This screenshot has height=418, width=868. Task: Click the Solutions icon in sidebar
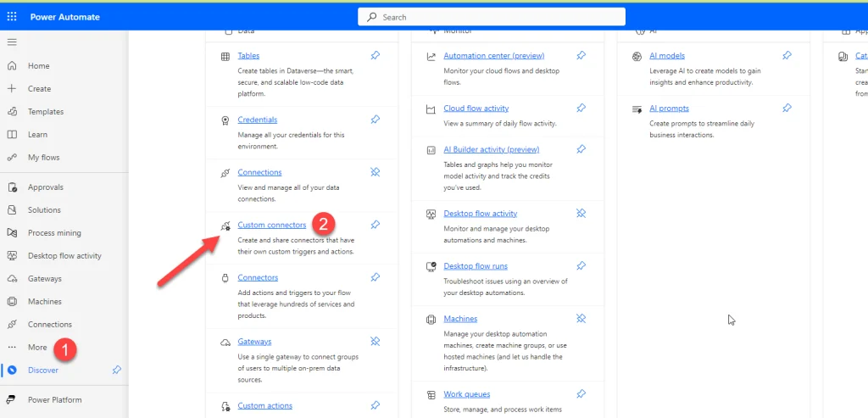(x=12, y=209)
